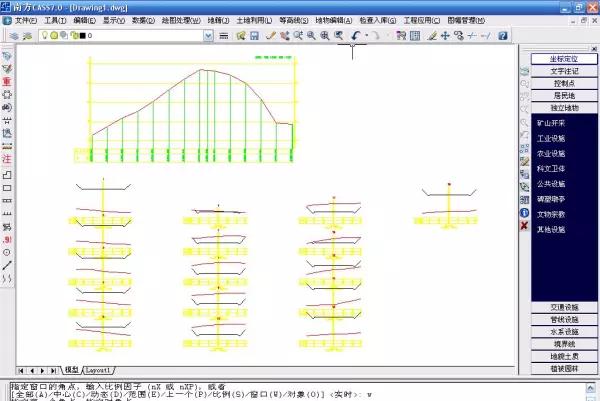This screenshot has width=600, height=401.
Task: Click the 独立地物 button
Action: point(564,108)
